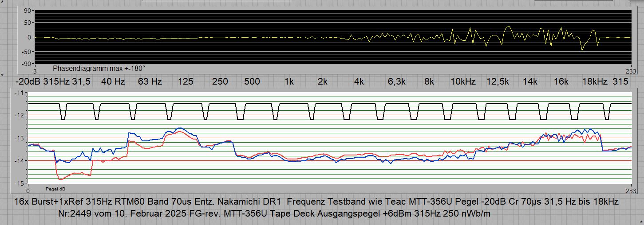Click the "Phasendiagramm max +-180°" label
Screen dimensions: 644x225
click(99, 69)
